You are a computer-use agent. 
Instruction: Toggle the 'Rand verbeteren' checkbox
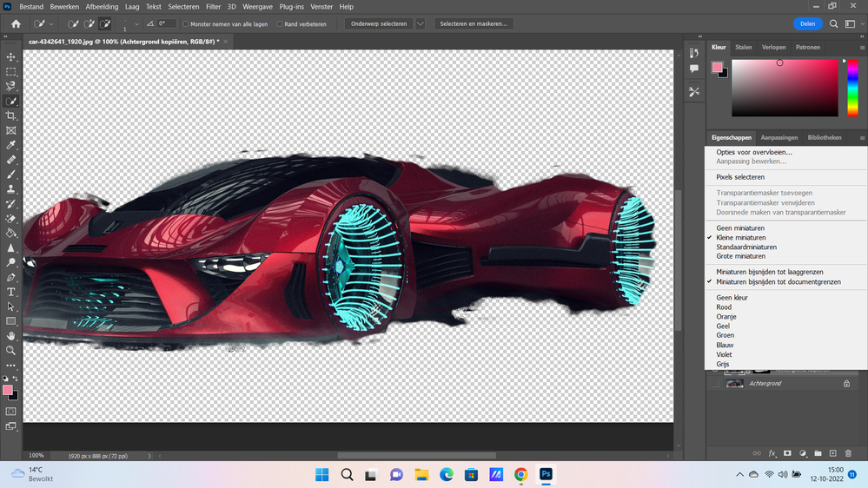(280, 24)
